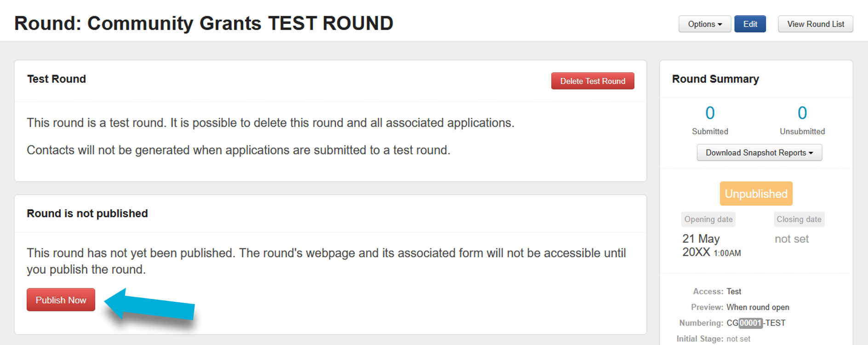Open the View Round List page

815,24
